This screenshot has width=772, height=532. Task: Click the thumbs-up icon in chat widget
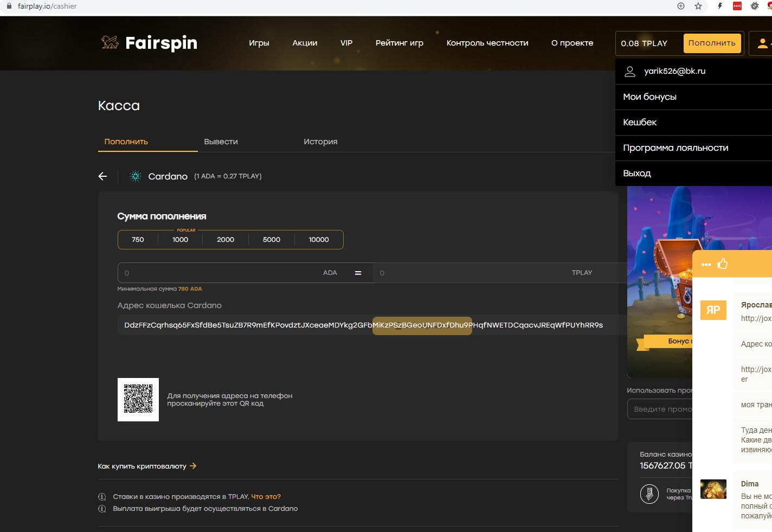click(x=723, y=264)
